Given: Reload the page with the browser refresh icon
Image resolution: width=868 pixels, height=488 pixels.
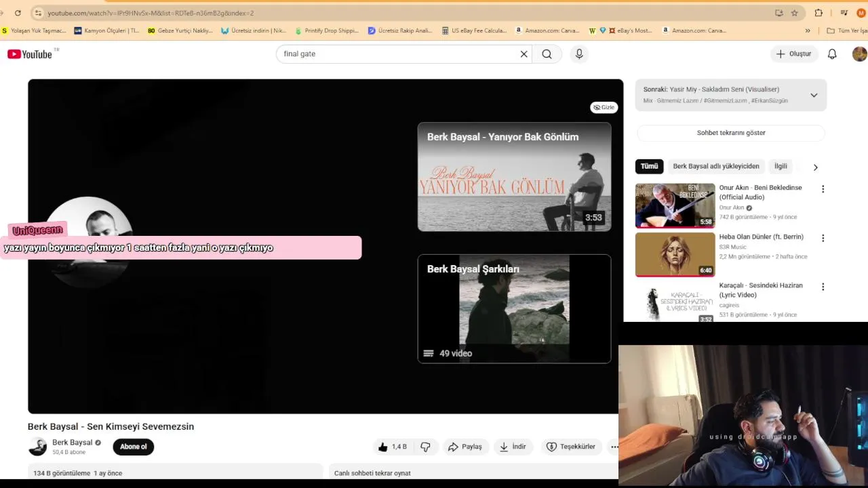Looking at the screenshot, I should [18, 13].
